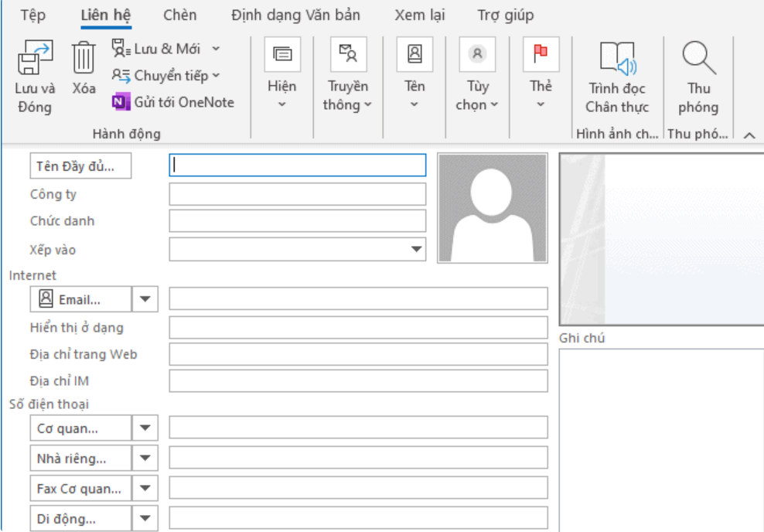Click the Lưu & Mới button

point(156,49)
